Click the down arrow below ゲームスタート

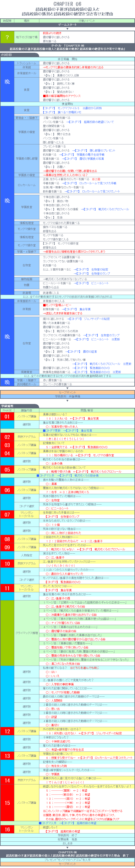pyautogui.click(x=67, y=29)
